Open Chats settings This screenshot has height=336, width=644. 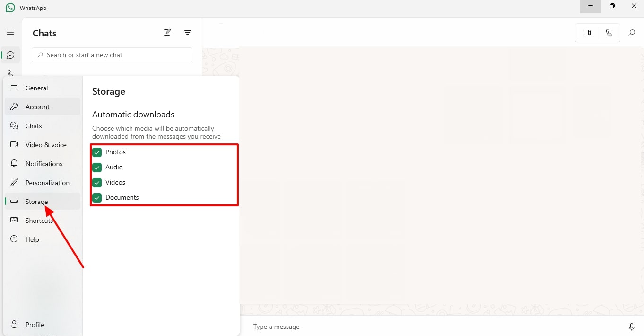[43, 126]
